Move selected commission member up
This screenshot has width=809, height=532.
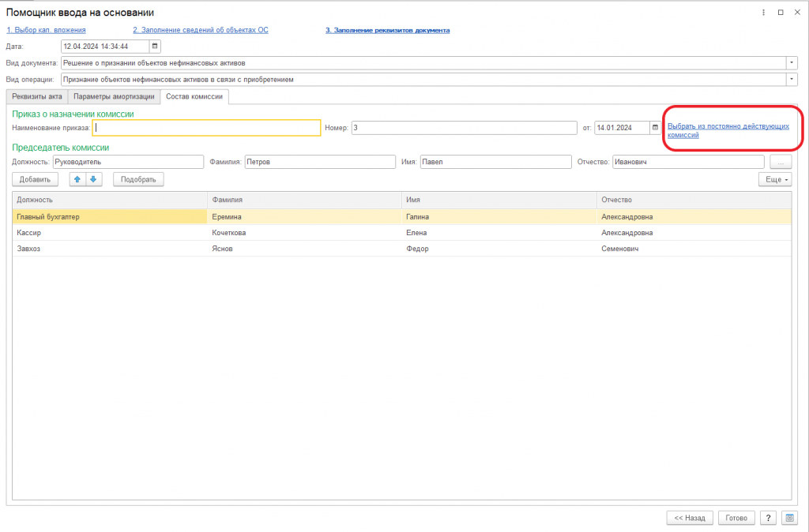pos(77,179)
